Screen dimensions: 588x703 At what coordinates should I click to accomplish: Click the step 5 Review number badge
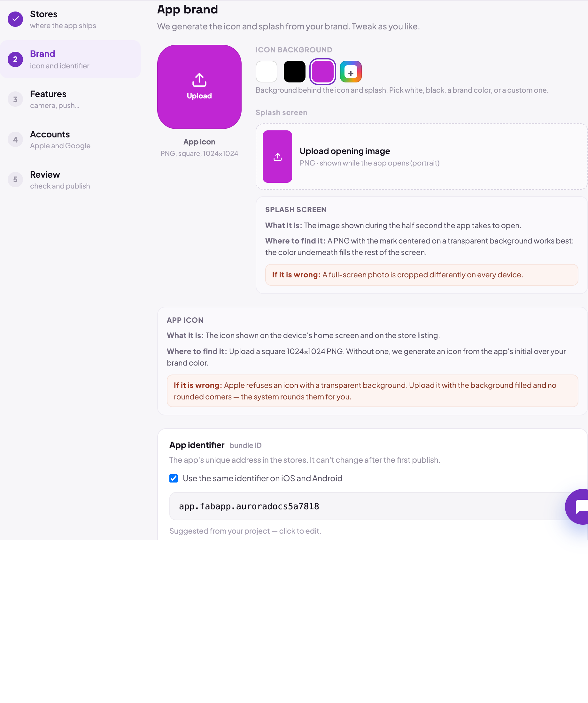[15, 180]
